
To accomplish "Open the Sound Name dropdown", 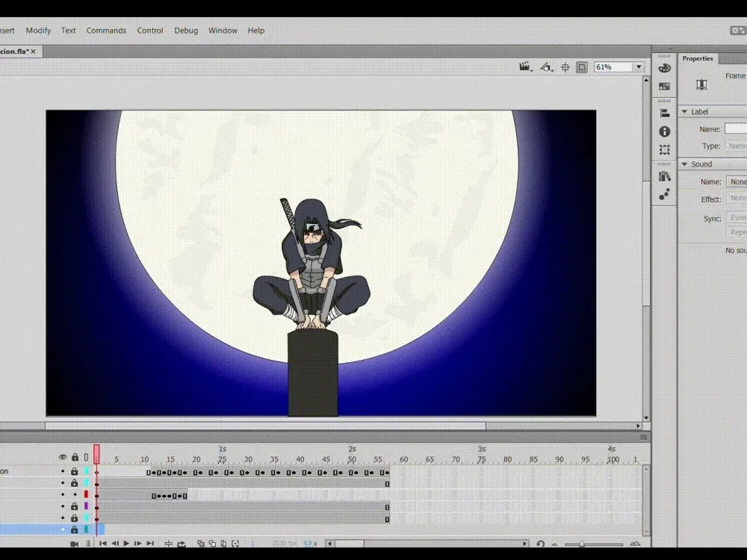I will click(737, 181).
